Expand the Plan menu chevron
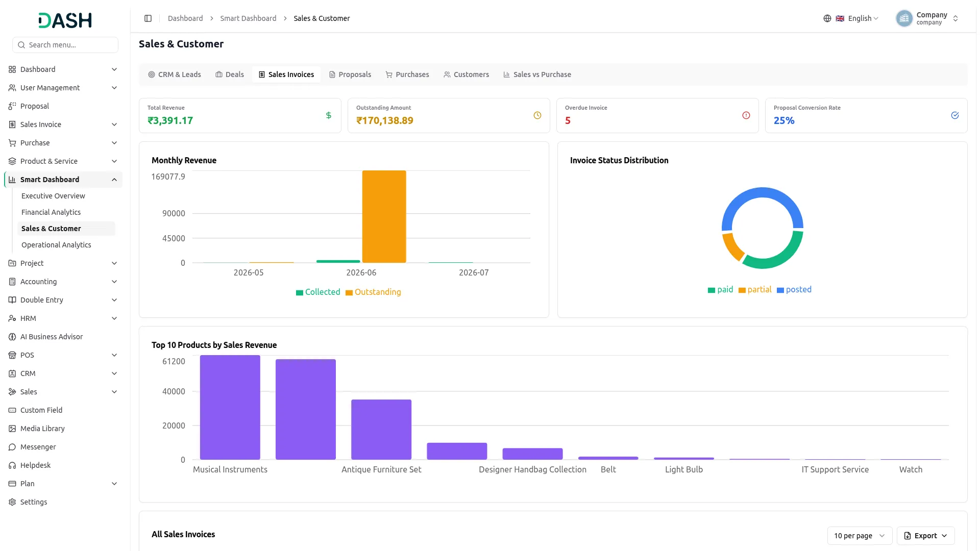 [114, 484]
